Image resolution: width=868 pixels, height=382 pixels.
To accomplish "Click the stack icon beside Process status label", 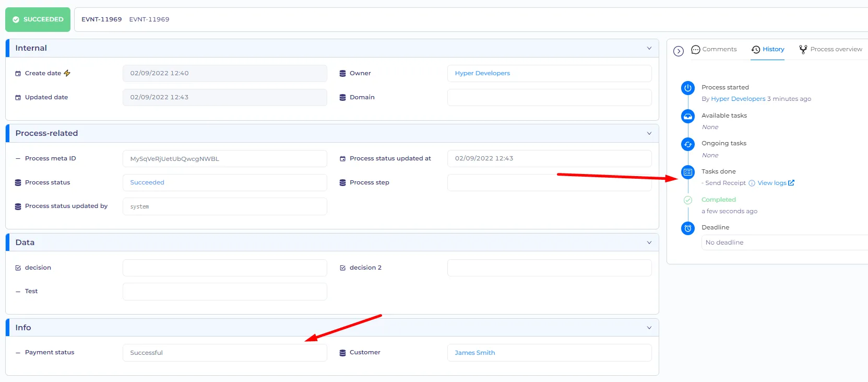I will coord(18,183).
